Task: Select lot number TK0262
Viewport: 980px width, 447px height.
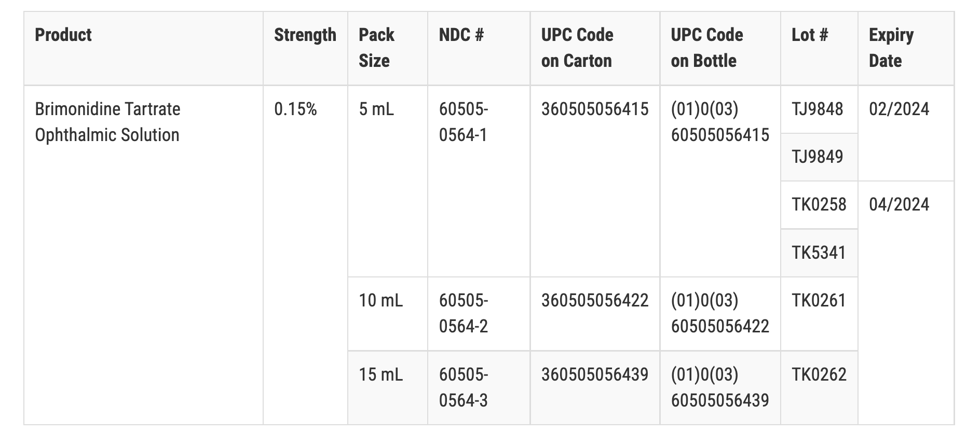Action: click(819, 374)
